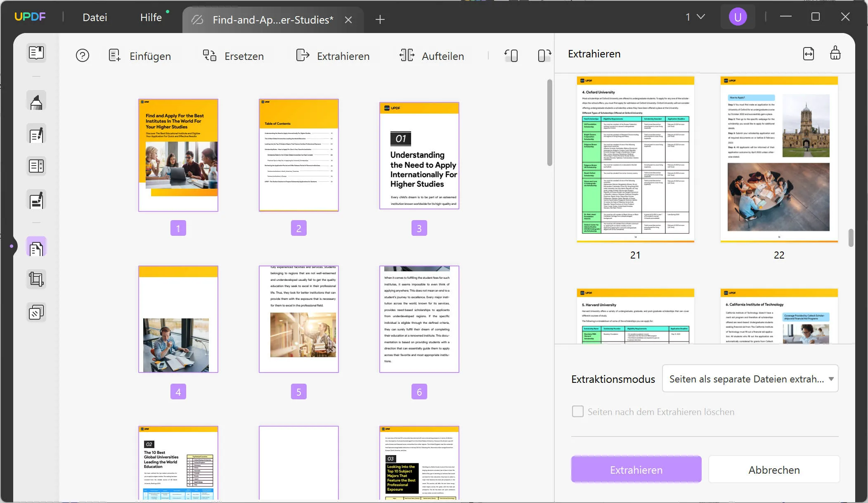
Task: Select page thumbnail with 02 heading
Action: (178, 463)
